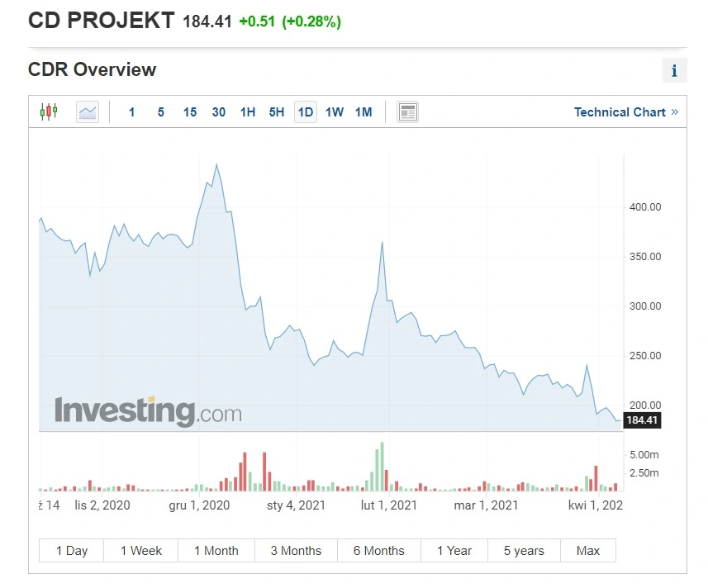Image resolution: width=708 pixels, height=588 pixels.
Task: Switch to candlestick chart icon
Action: pos(49,111)
